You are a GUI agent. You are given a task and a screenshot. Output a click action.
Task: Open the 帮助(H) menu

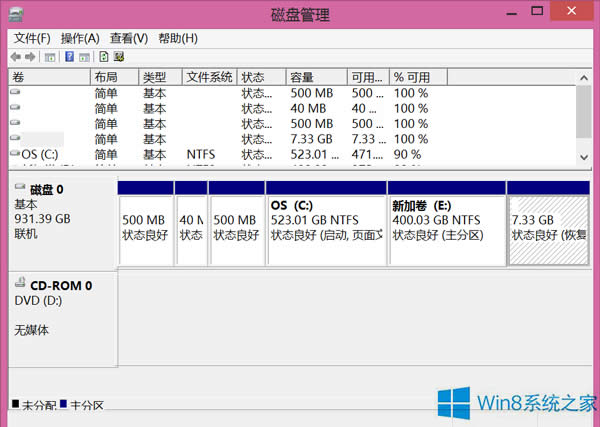pyautogui.click(x=176, y=38)
